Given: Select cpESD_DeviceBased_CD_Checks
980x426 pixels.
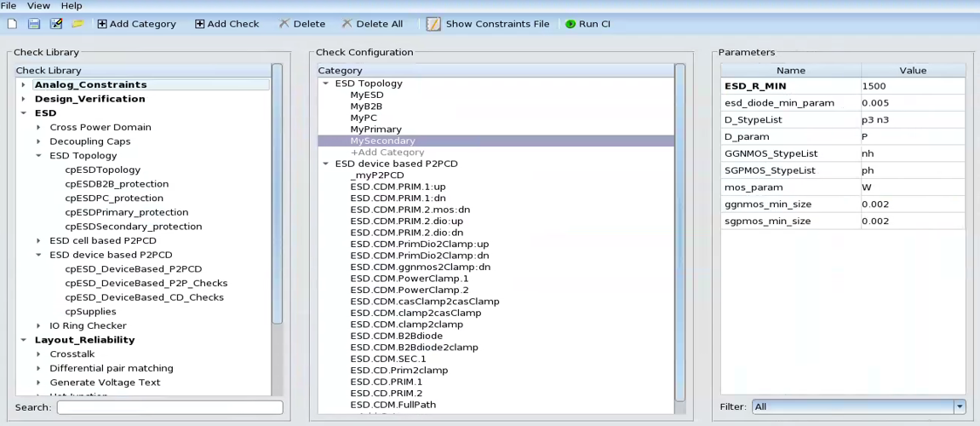Looking at the screenshot, I should [145, 297].
